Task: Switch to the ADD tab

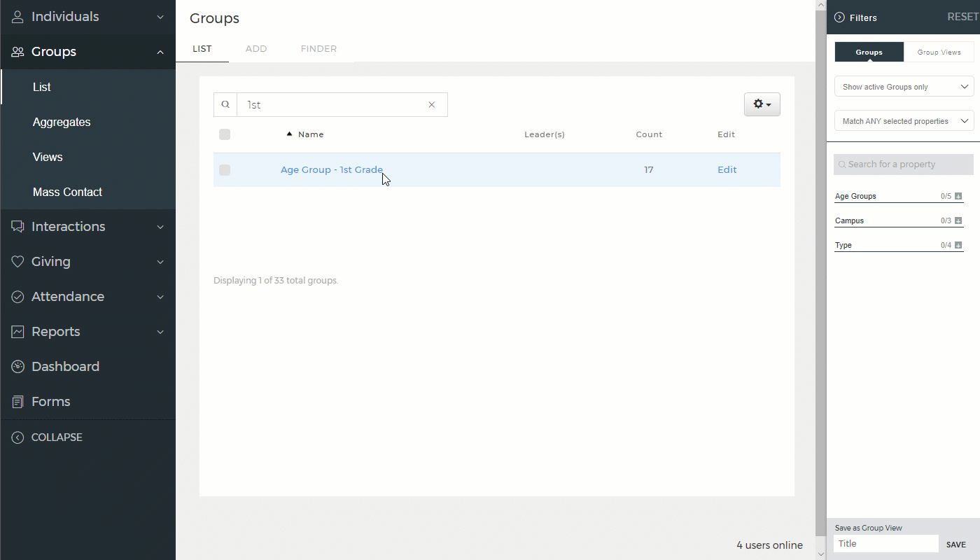Action: [256, 49]
